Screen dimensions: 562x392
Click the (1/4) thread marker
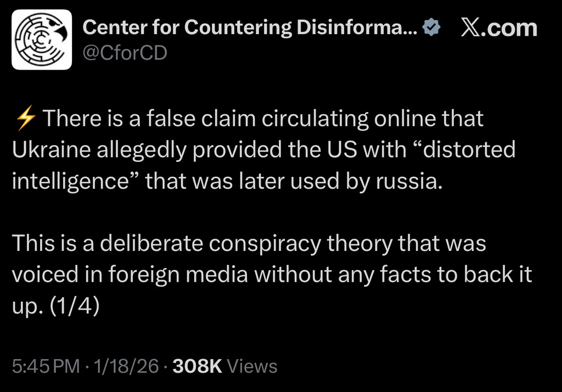tap(74, 306)
